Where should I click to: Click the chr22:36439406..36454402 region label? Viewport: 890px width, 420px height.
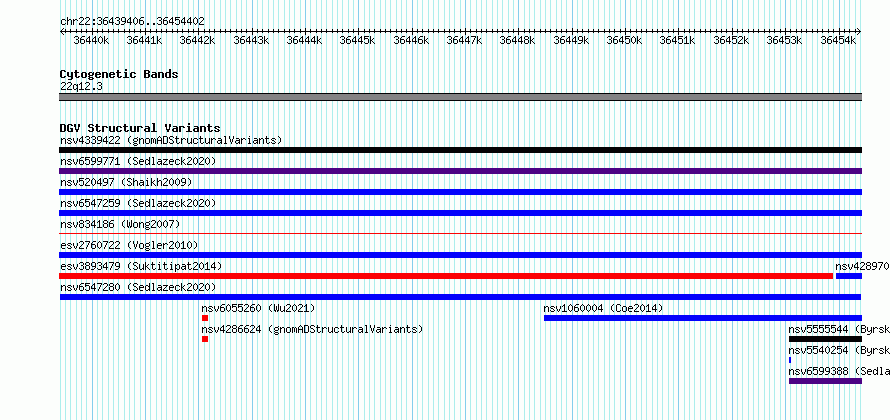point(132,21)
